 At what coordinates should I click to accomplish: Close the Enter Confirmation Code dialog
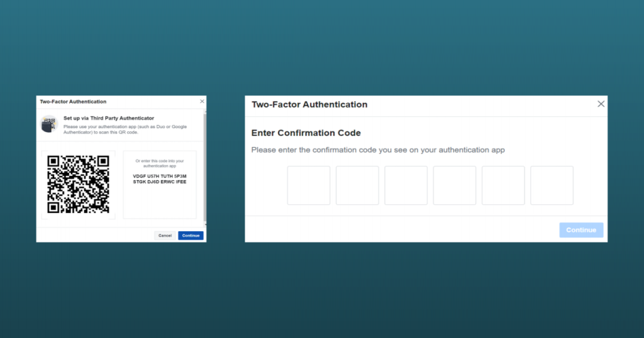coord(601,104)
